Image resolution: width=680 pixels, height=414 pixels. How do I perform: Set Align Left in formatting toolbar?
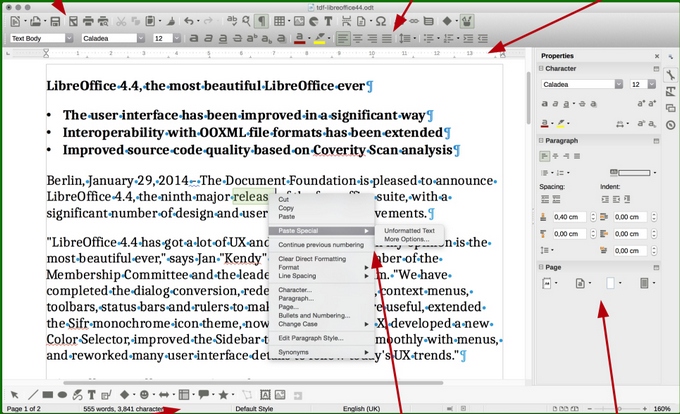click(x=343, y=39)
